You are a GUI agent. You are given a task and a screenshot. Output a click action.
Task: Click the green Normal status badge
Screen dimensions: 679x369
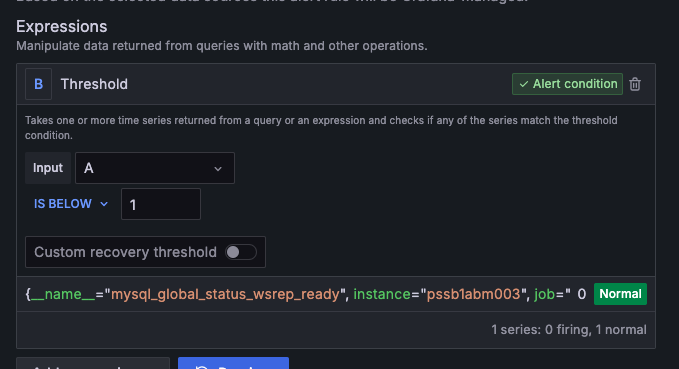pos(620,294)
